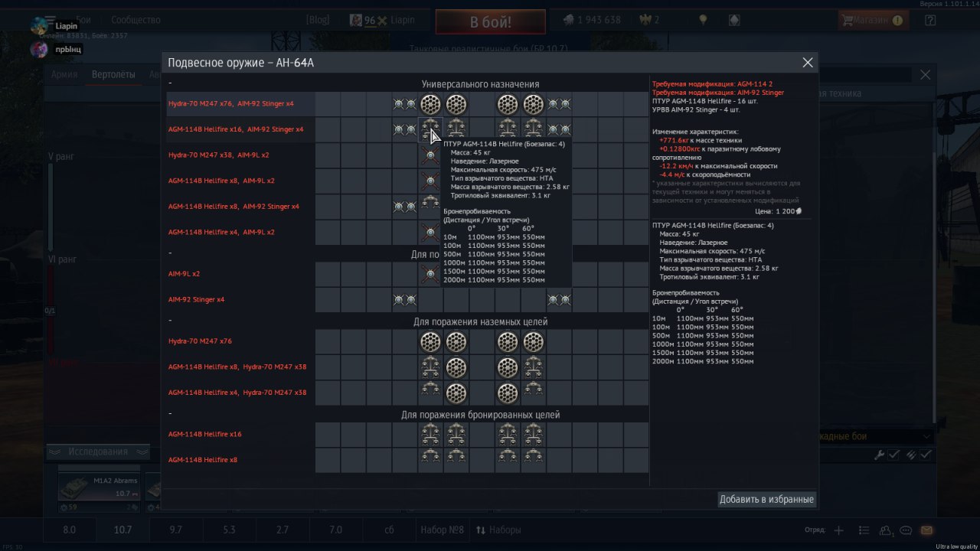980x551 pixels.
Task: Select the 10.7 preset tab
Action: click(123, 530)
